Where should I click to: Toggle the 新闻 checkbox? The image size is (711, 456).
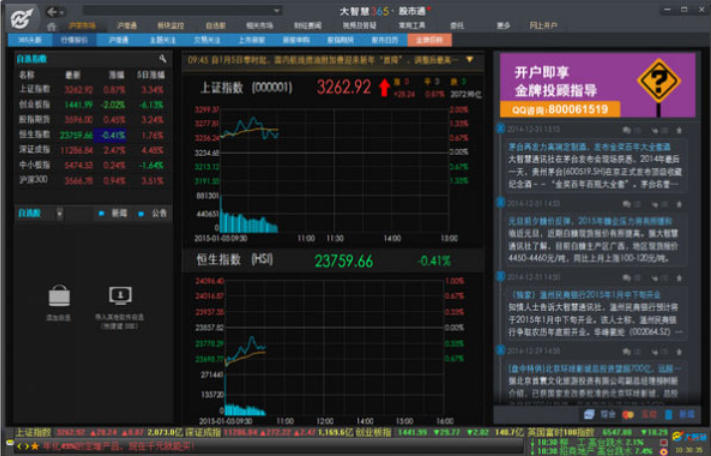coord(101,213)
